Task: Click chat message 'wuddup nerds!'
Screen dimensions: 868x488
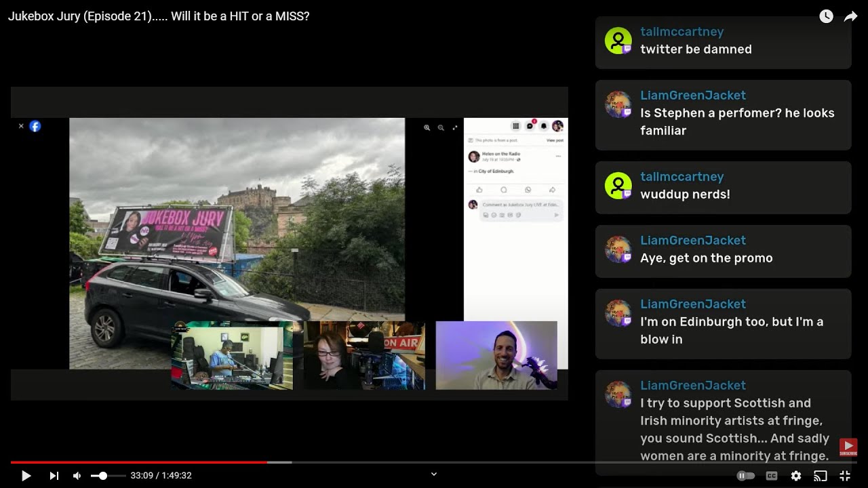Action: pyautogui.click(x=685, y=194)
